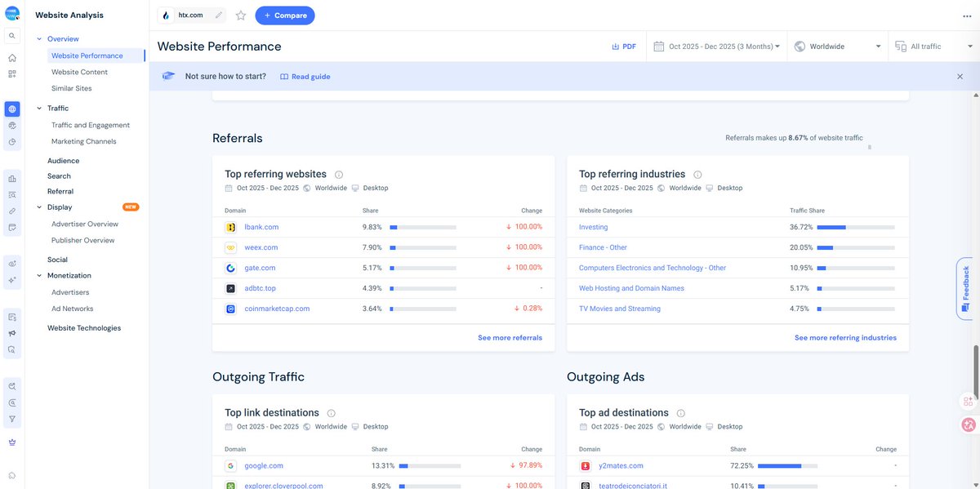Click See more referrals link

tap(510, 337)
